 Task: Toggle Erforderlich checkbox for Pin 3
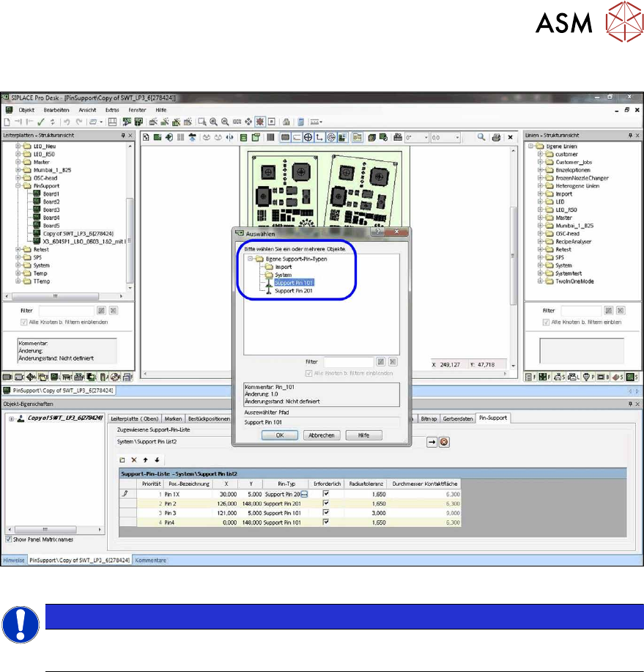[x=326, y=512]
